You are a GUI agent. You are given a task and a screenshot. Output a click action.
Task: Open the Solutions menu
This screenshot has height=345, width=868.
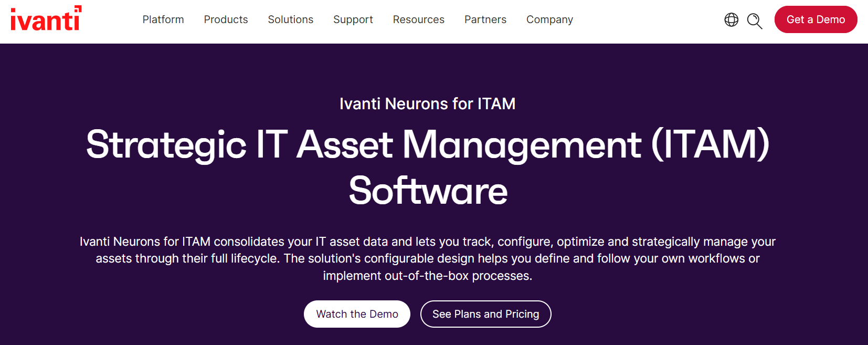coord(290,19)
